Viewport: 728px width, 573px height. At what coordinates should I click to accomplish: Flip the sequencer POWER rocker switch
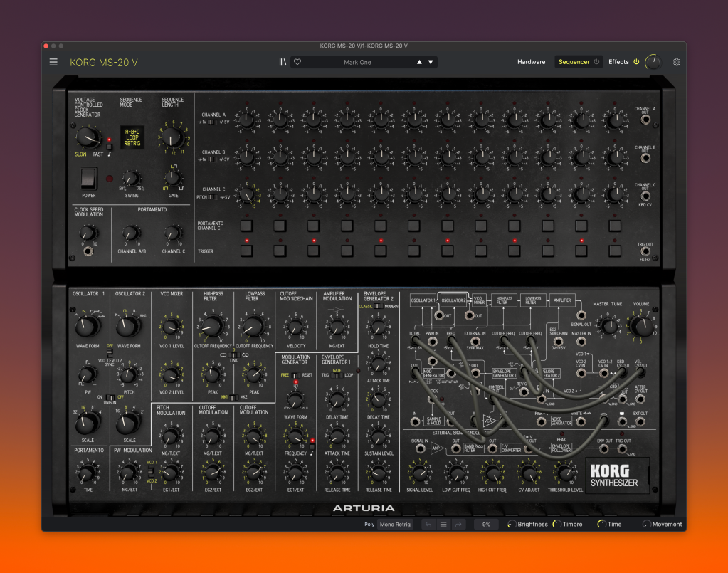click(x=88, y=177)
